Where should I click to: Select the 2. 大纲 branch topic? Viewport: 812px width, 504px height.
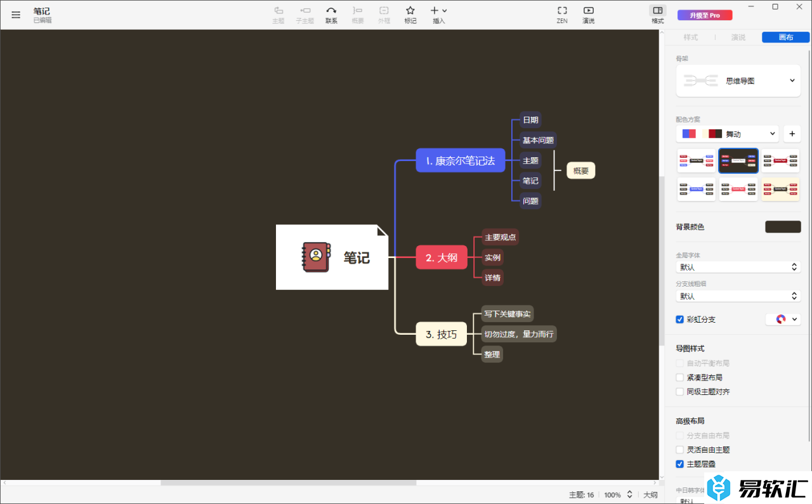click(x=442, y=257)
